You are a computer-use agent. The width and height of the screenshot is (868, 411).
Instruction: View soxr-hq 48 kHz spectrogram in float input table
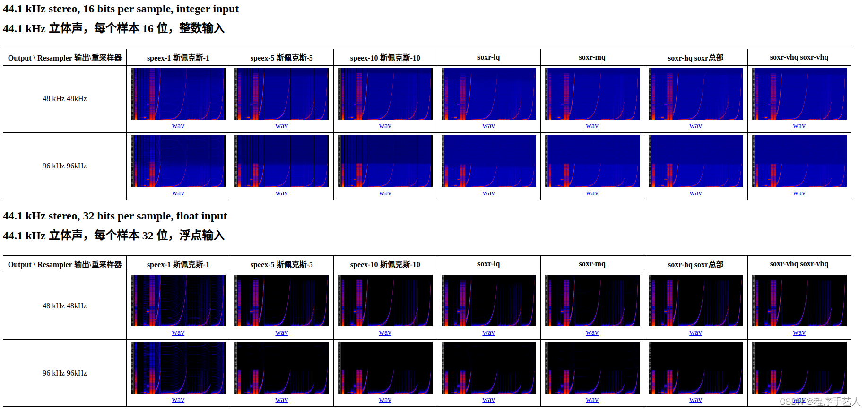tap(696, 300)
